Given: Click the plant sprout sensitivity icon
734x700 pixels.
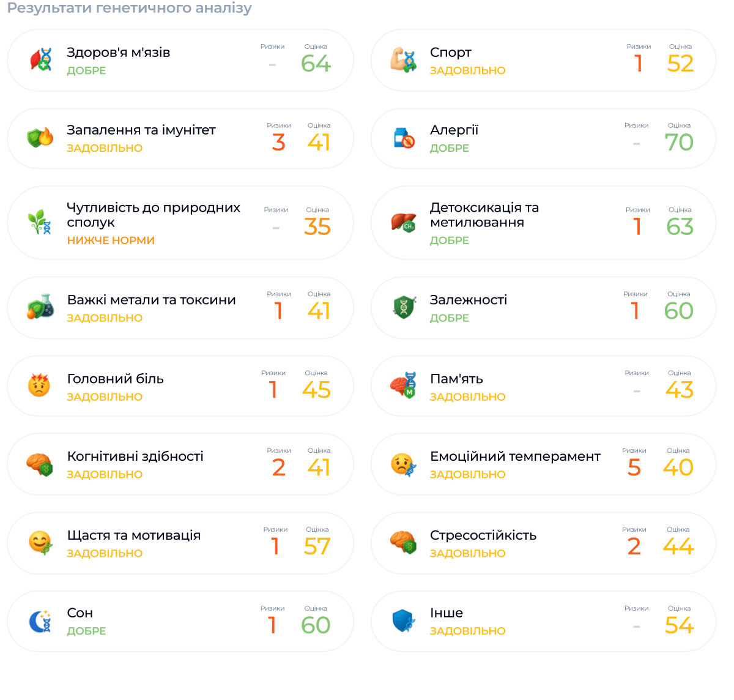Looking at the screenshot, I should coord(40,222).
